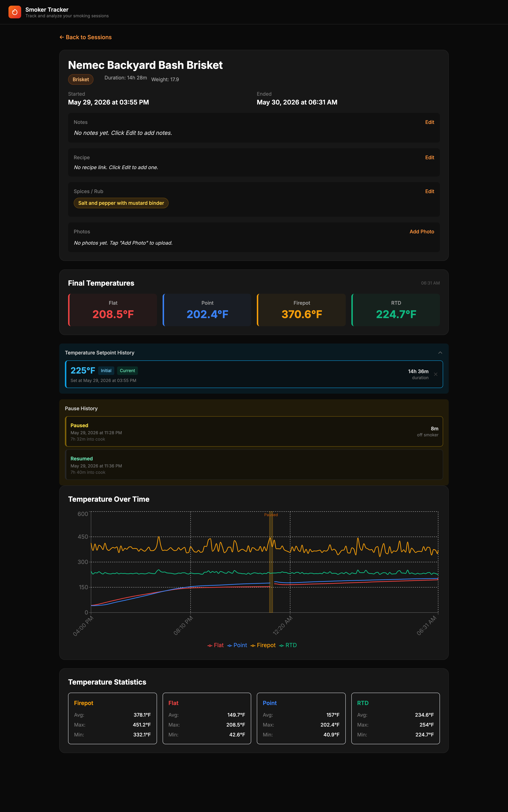Image resolution: width=508 pixels, height=812 pixels.
Task: Click the Resumed entry in Pause History
Action: click(x=254, y=465)
